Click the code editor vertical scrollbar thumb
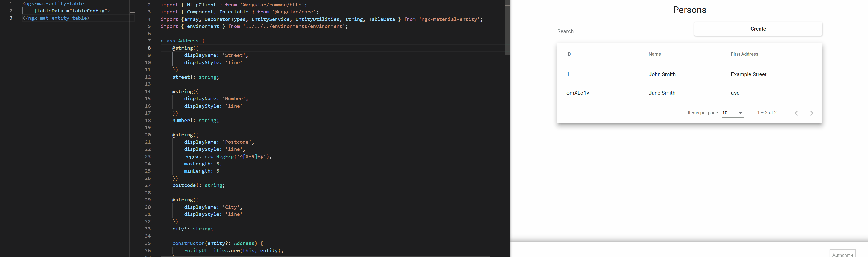The image size is (868, 257). pos(507,29)
